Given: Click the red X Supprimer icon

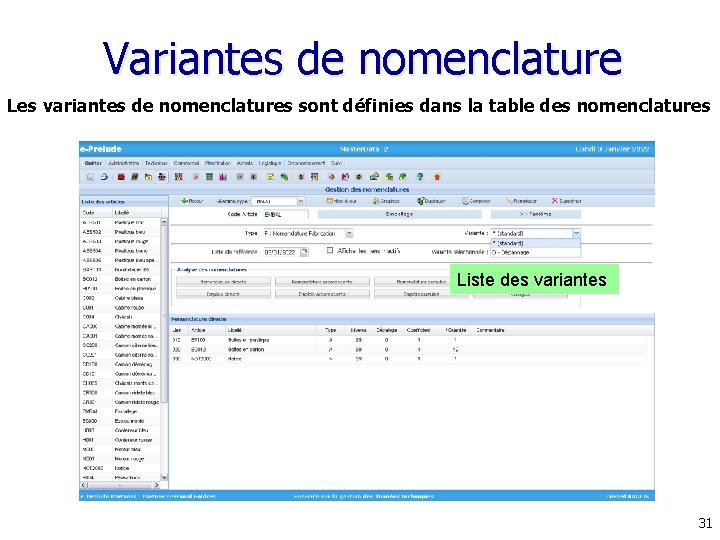Looking at the screenshot, I should [x=555, y=201].
